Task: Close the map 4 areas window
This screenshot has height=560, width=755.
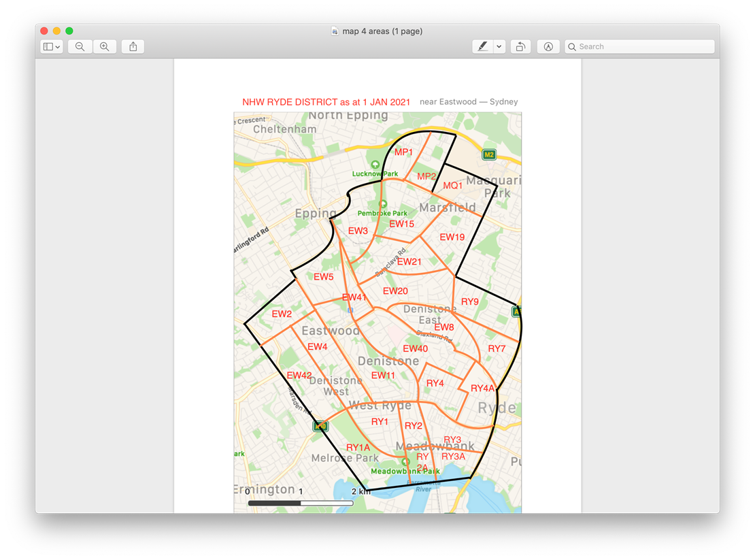Action: point(43,31)
